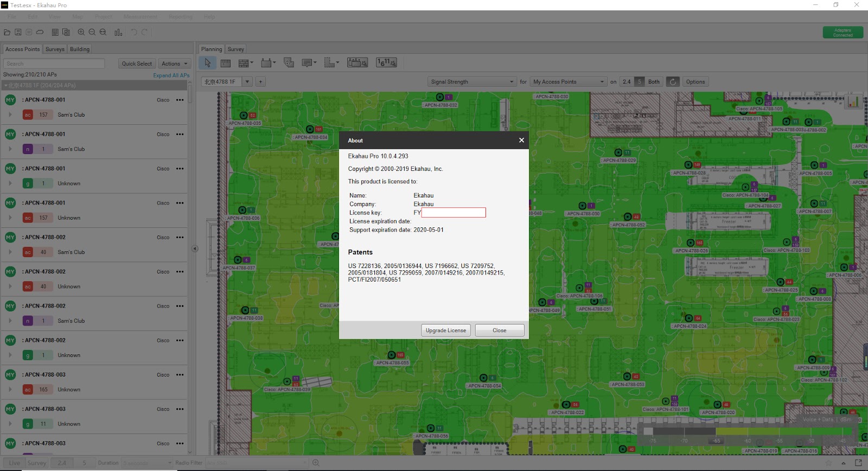Open the File menu

(12, 17)
